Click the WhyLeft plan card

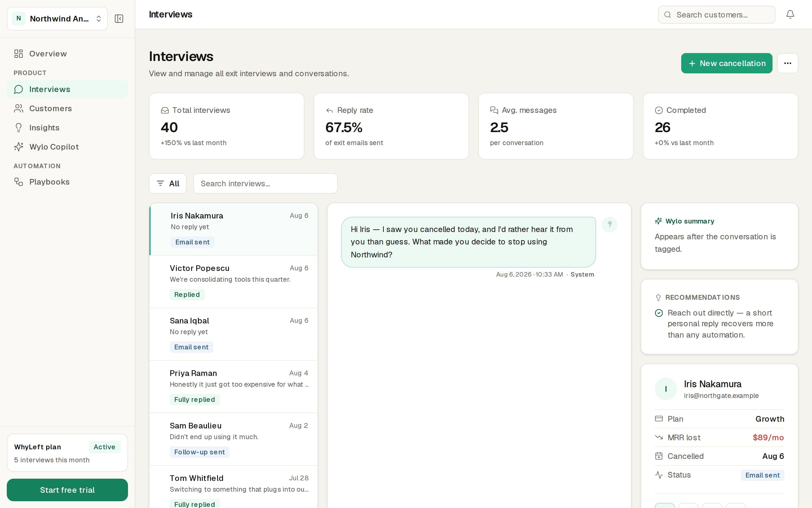click(x=67, y=453)
